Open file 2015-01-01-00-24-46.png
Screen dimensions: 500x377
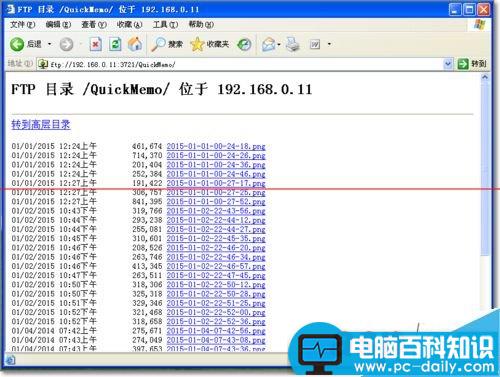click(x=216, y=174)
